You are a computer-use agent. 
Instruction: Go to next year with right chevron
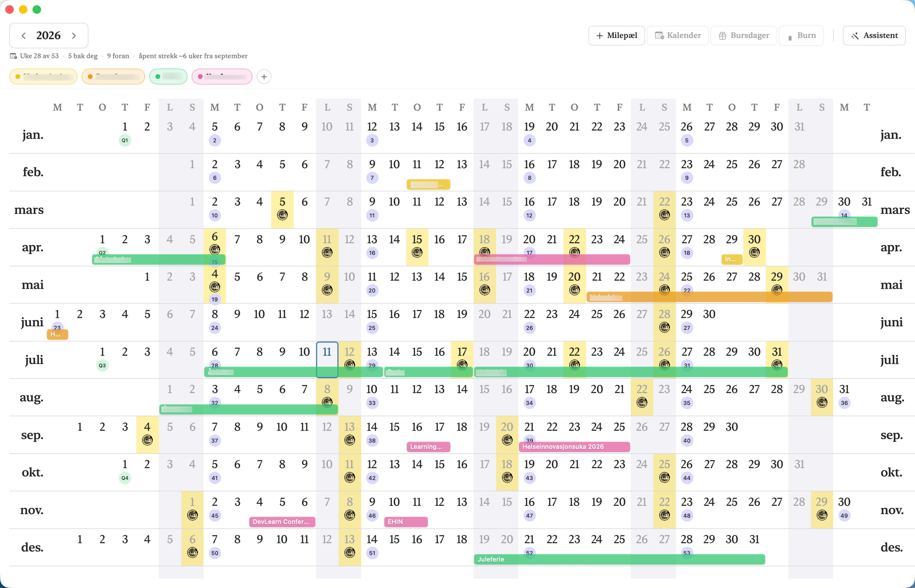(x=74, y=36)
